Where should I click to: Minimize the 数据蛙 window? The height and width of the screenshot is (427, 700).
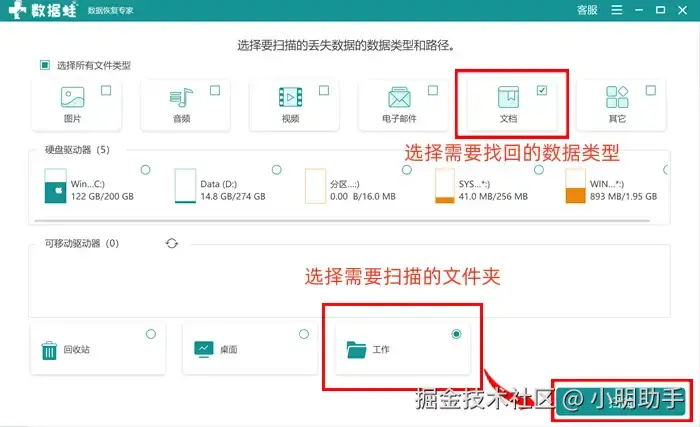click(x=639, y=10)
